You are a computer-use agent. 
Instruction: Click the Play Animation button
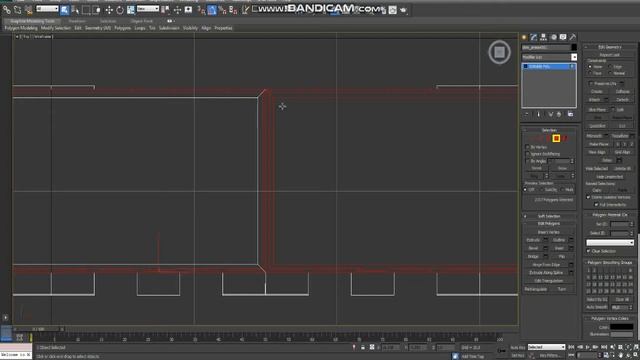588,347
